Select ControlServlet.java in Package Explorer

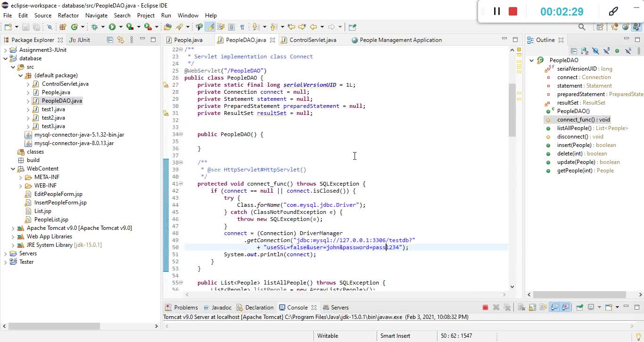click(x=65, y=84)
